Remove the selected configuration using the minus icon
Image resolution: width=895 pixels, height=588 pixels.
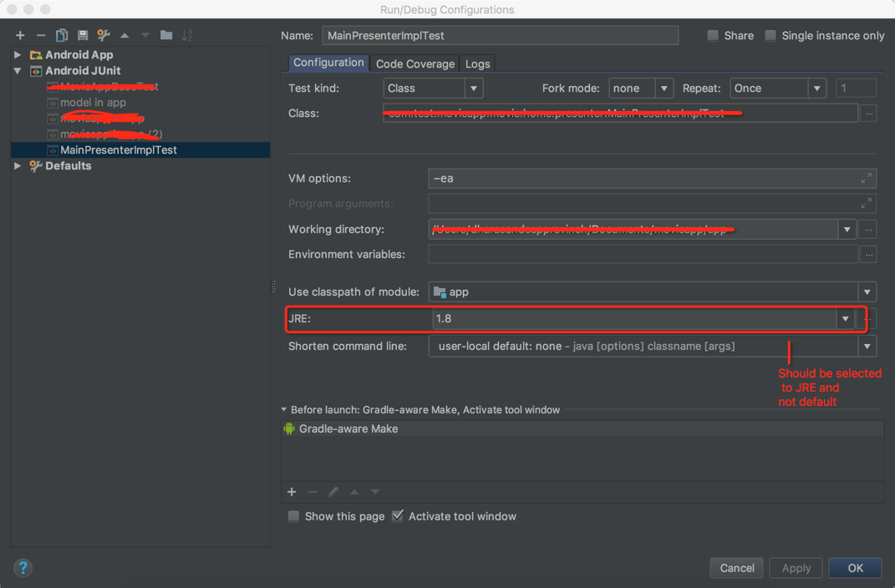(40, 35)
